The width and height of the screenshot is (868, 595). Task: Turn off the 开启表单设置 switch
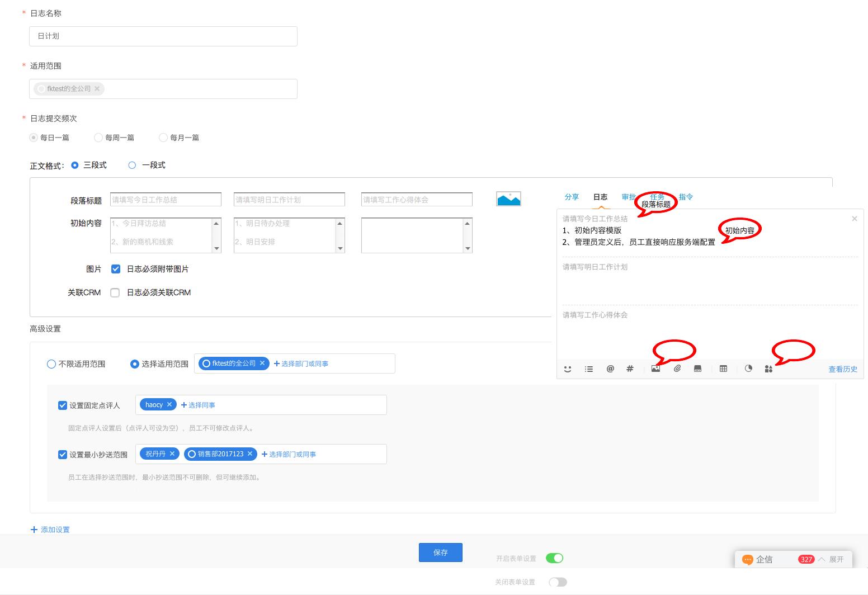tap(554, 558)
